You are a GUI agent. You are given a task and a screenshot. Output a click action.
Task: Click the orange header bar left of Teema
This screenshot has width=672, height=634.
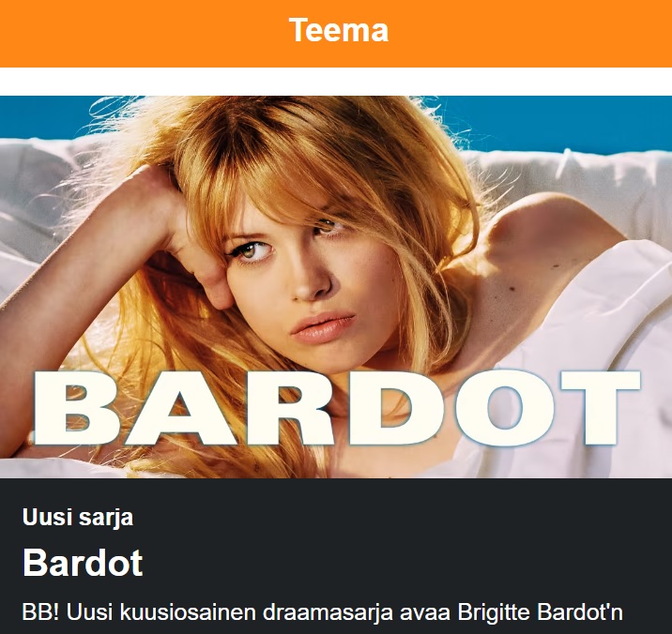[x=142, y=34]
